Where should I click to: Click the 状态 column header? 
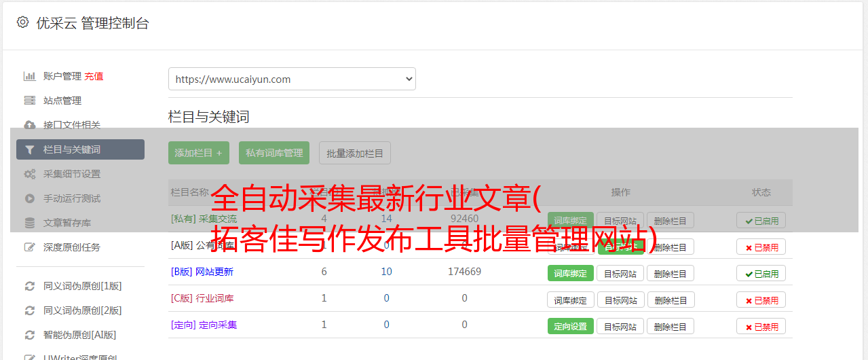pos(761,192)
